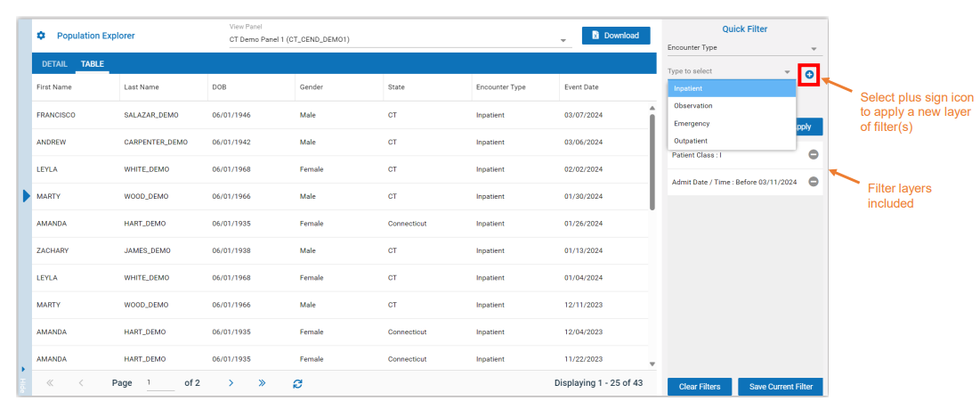This screenshot has width=980, height=401.
Task: Jump to the last page arrow
Action: 262,383
